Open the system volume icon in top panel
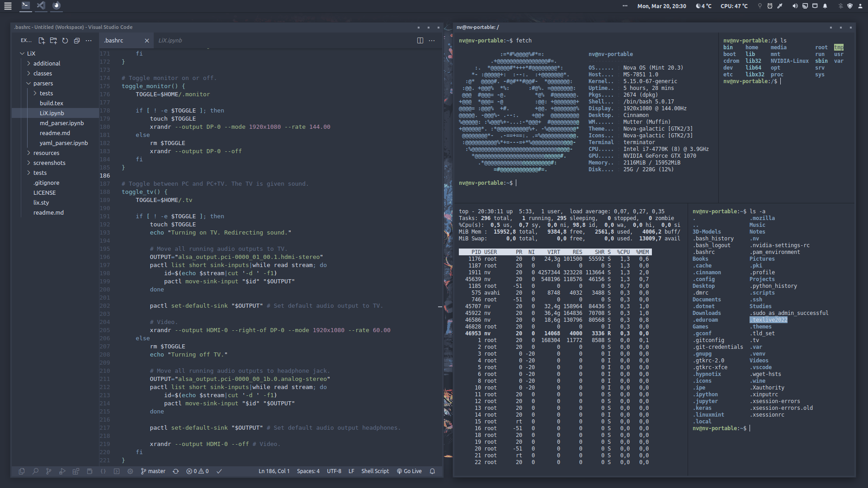Image resolution: width=868 pixels, height=488 pixels. click(795, 6)
